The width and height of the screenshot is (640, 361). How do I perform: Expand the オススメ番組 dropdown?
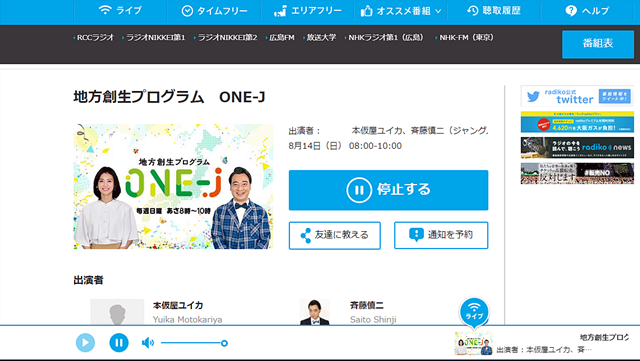point(401,11)
